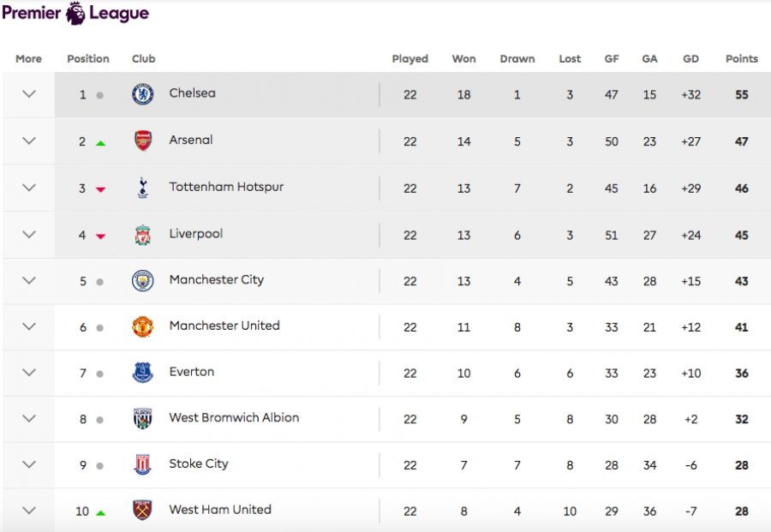Viewport: 771px width, 532px height.
Task: Open the Everton club name link
Action: 192,372
